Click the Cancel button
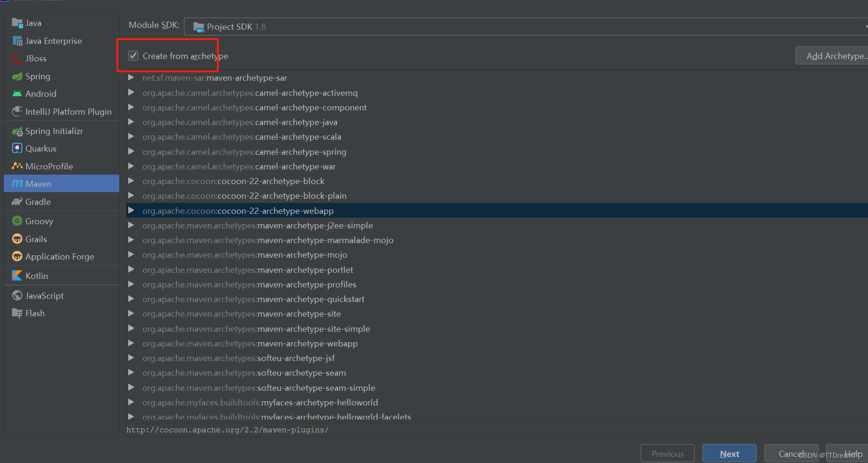The width and height of the screenshot is (868, 463). click(791, 454)
